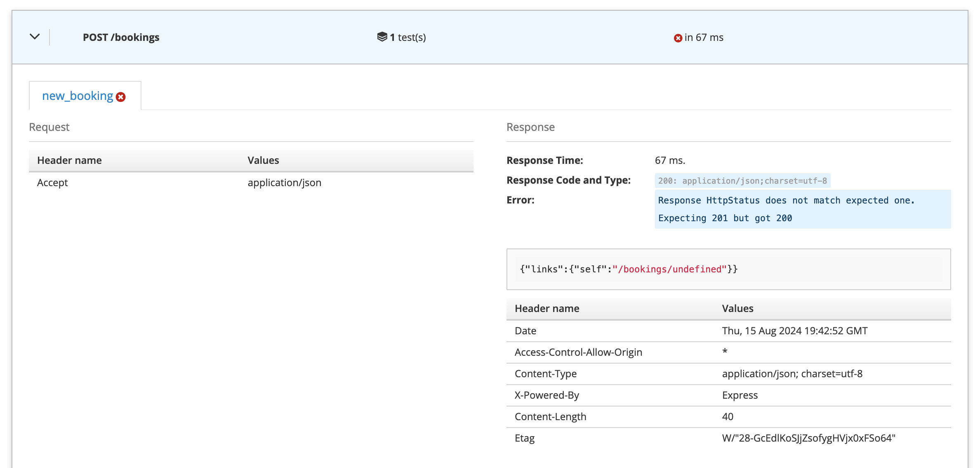Click the stacked layers tests icon

[x=382, y=37]
